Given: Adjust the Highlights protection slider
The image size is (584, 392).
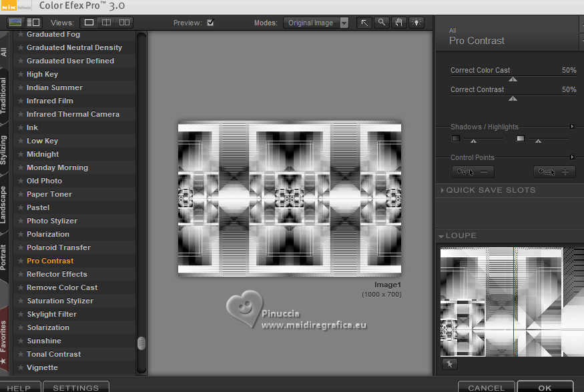Looking at the screenshot, I should [538, 141].
